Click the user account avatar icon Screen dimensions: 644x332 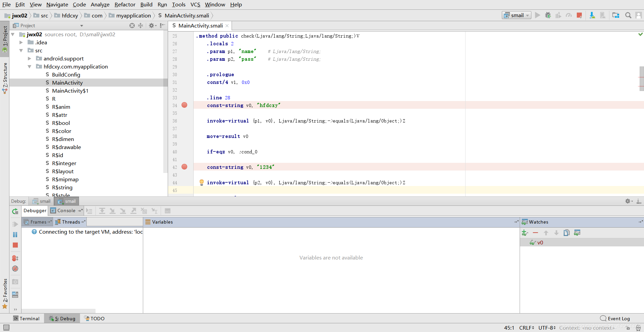[639, 15]
